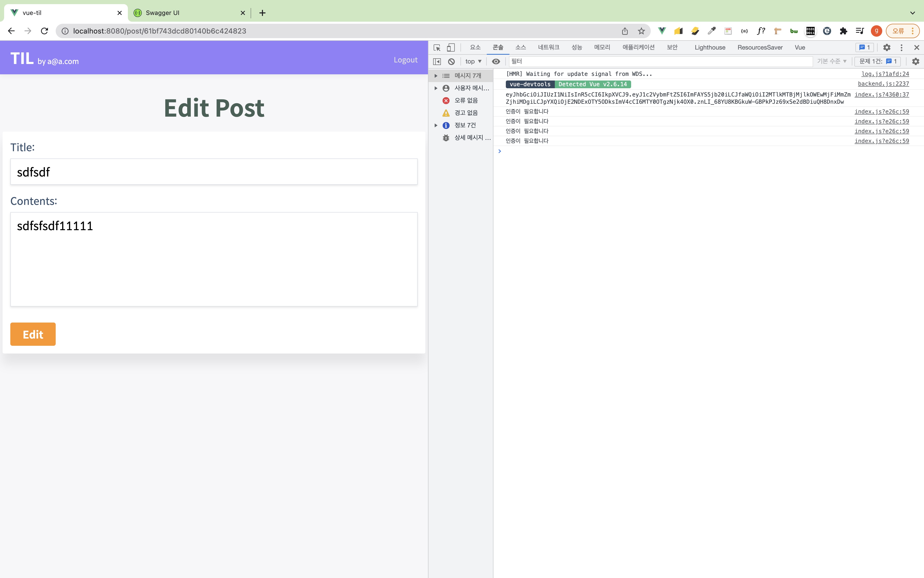This screenshot has width=924, height=578.
Task: Close the vue-til browser tab
Action: (120, 13)
